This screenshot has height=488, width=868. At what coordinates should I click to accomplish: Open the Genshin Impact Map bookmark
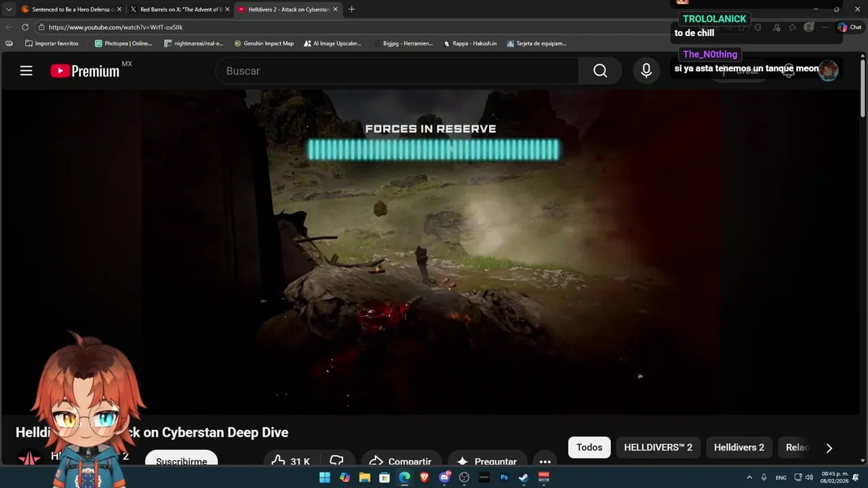[264, 43]
